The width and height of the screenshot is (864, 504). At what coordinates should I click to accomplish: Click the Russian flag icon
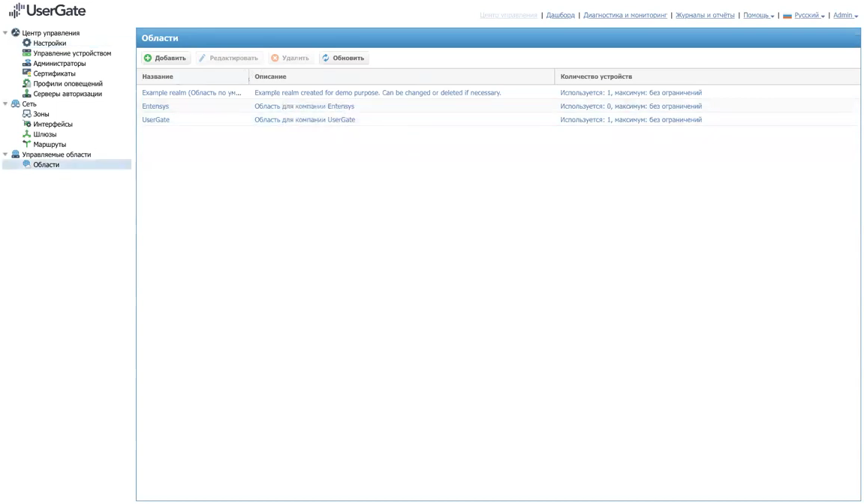(787, 16)
